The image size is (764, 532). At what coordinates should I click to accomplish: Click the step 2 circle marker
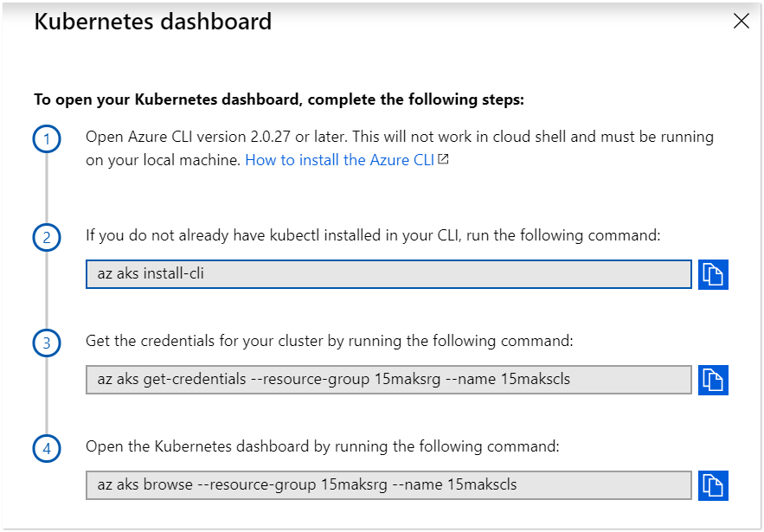click(x=47, y=237)
